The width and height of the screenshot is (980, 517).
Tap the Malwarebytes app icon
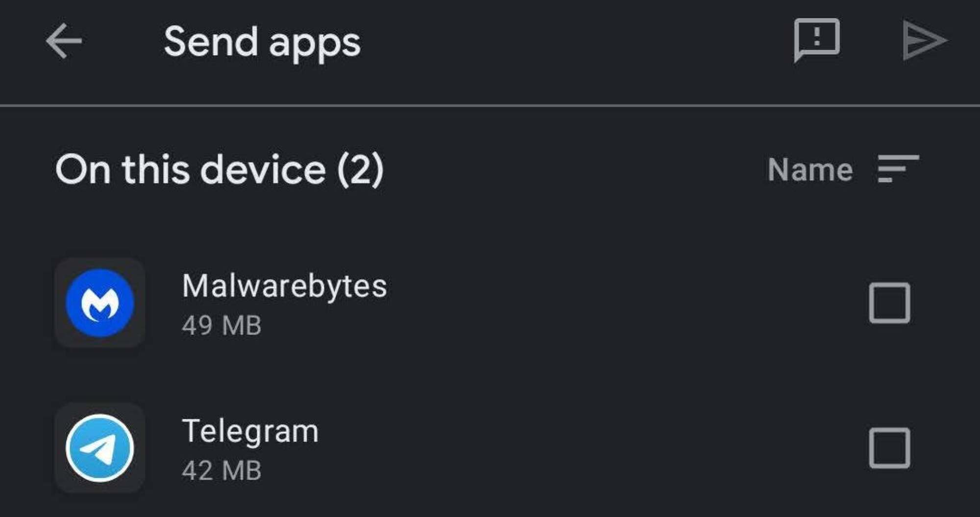pos(100,303)
